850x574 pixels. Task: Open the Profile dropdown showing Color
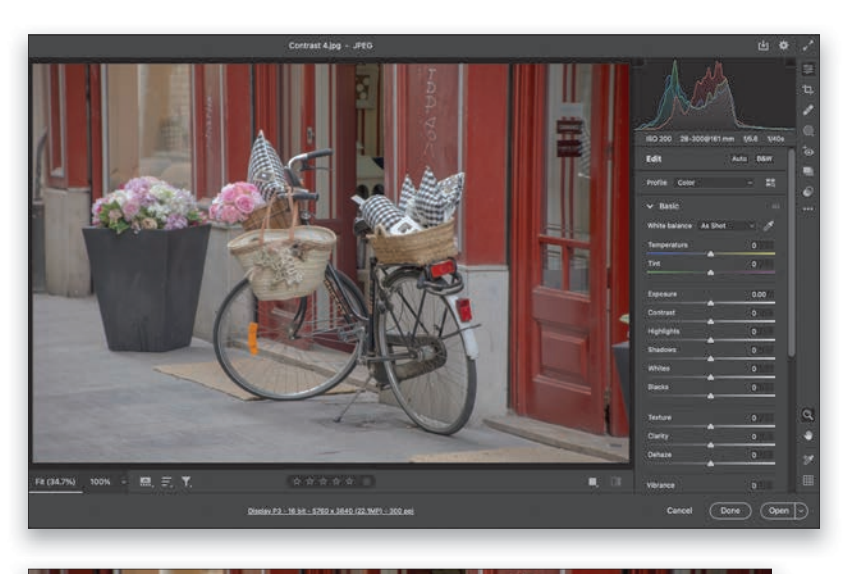(x=713, y=183)
